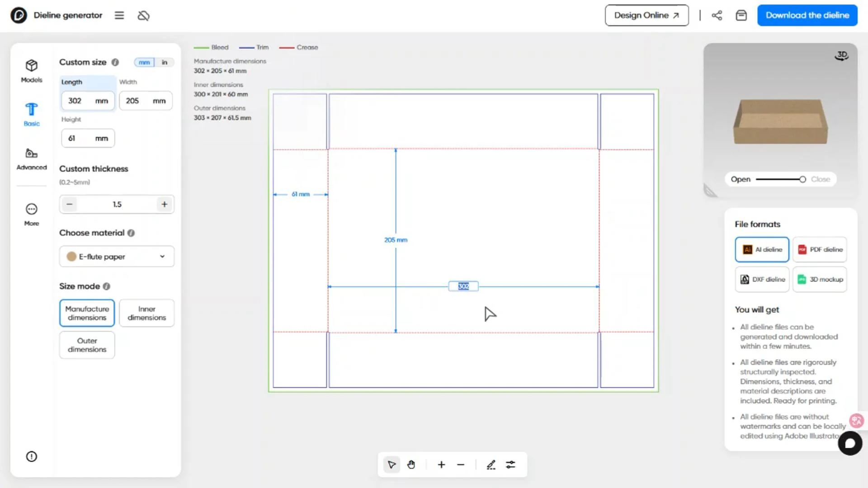This screenshot has width=868, height=488.
Task: Select Inner dimensions size mode
Action: (x=147, y=313)
